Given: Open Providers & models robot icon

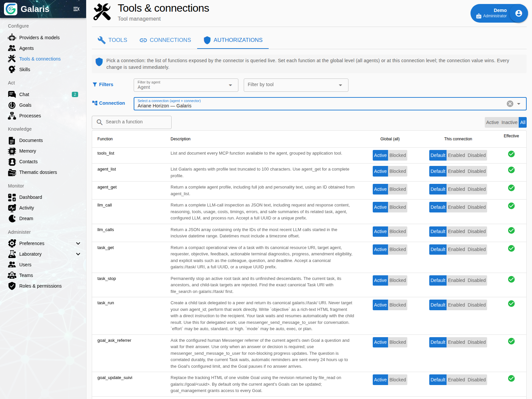Looking at the screenshot, I should 12,38.
